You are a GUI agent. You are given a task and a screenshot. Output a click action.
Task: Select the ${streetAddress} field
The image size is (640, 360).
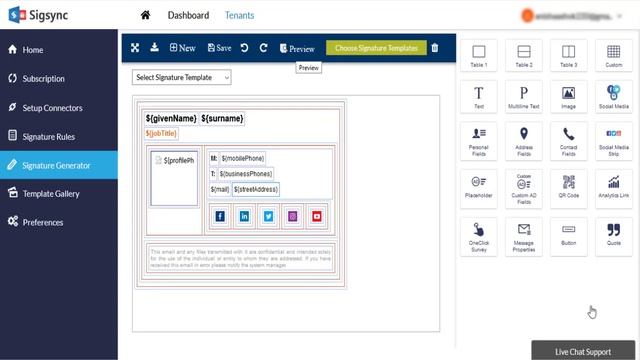pyautogui.click(x=256, y=189)
